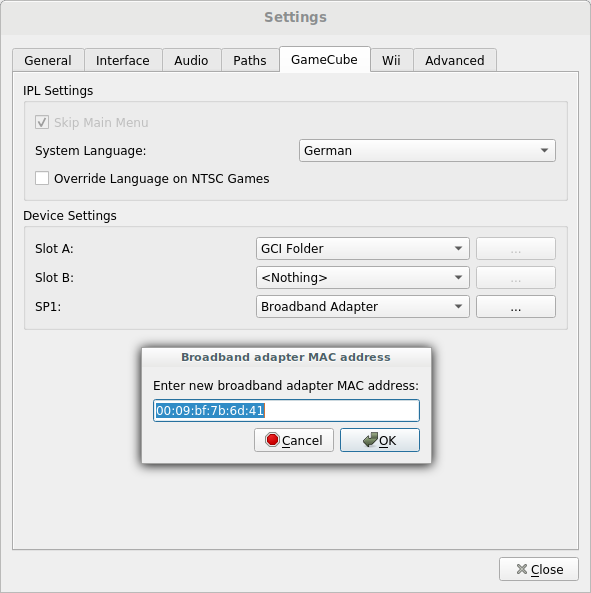Click the X icon on Close button
Image resolution: width=591 pixels, height=593 pixels.
point(522,569)
